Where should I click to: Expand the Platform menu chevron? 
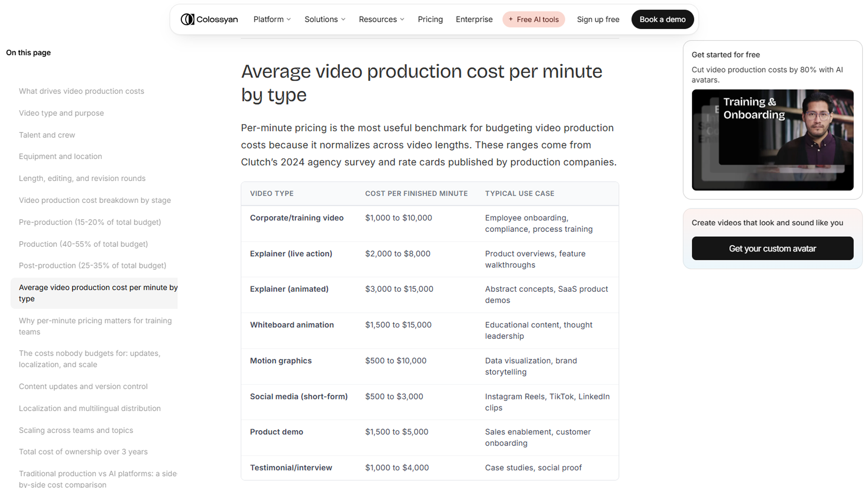coord(289,19)
